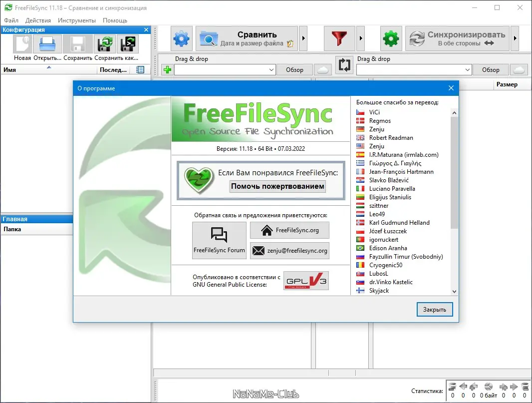Screen dimensions: 532x403
Task: Select translator Robert Readman
Action: tap(391, 138)
